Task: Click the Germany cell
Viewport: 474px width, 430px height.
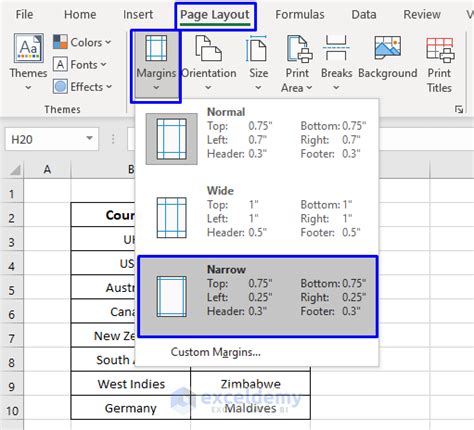Action: point(131,408)
